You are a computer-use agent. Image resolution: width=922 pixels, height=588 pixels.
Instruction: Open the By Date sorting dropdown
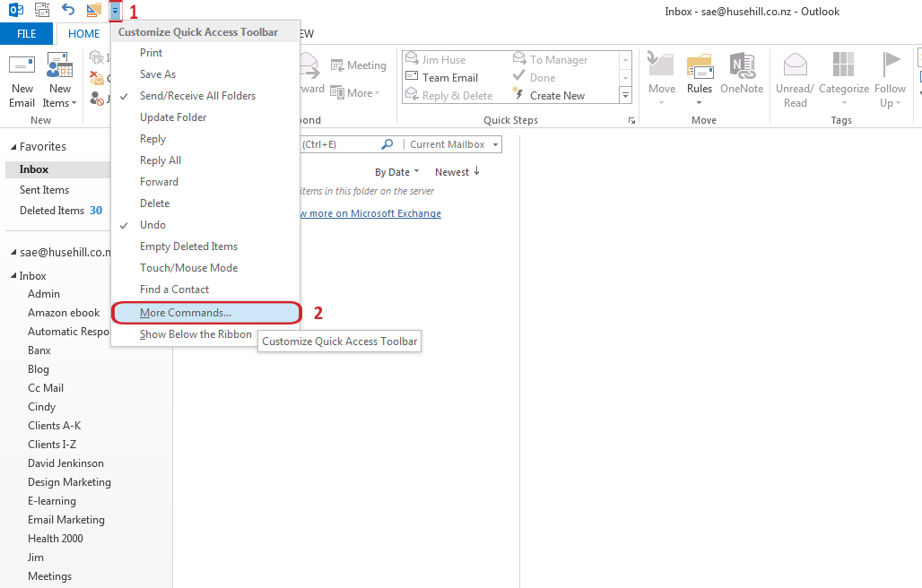396,171
